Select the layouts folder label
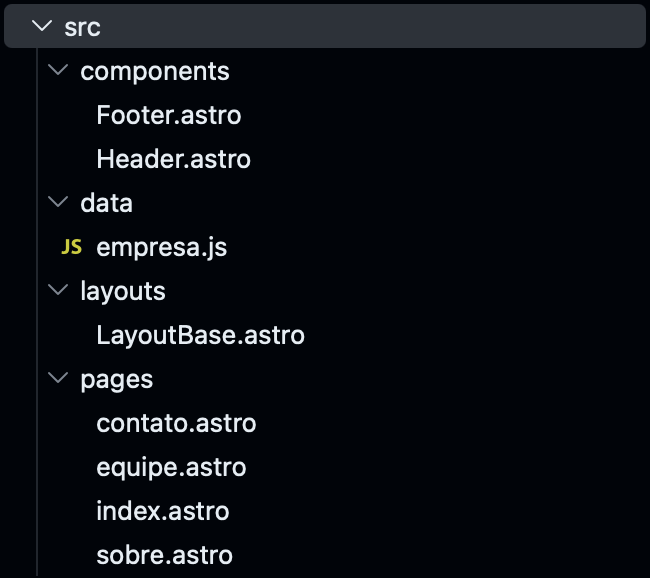 pos(123,291)
